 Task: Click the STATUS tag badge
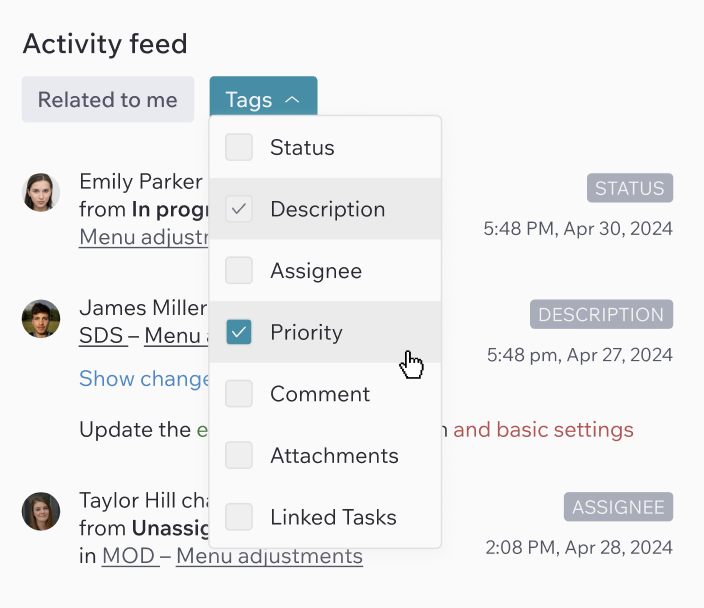coord(629,188)
